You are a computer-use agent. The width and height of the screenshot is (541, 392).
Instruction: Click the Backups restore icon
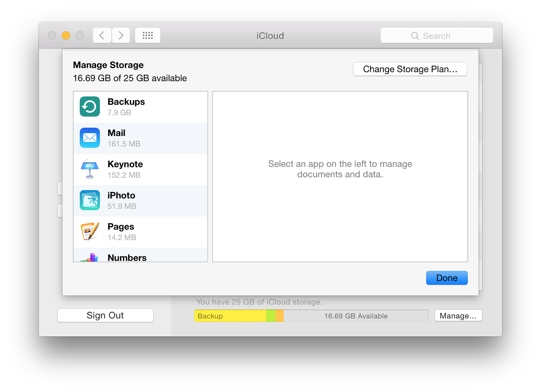point(90,107)
